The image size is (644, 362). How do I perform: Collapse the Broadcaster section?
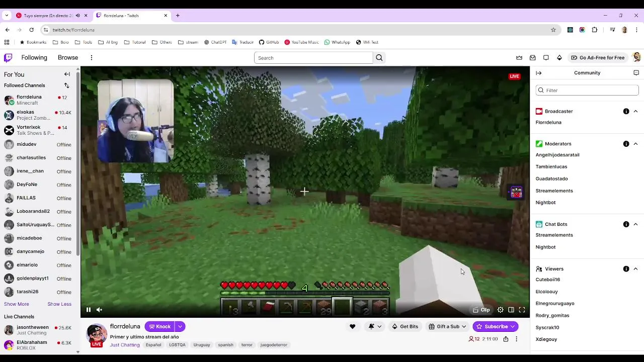tap(635, 112)
